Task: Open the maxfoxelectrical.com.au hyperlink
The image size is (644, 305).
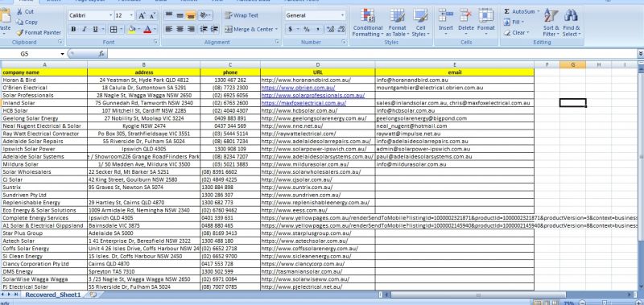Action: tap(303, 103)
